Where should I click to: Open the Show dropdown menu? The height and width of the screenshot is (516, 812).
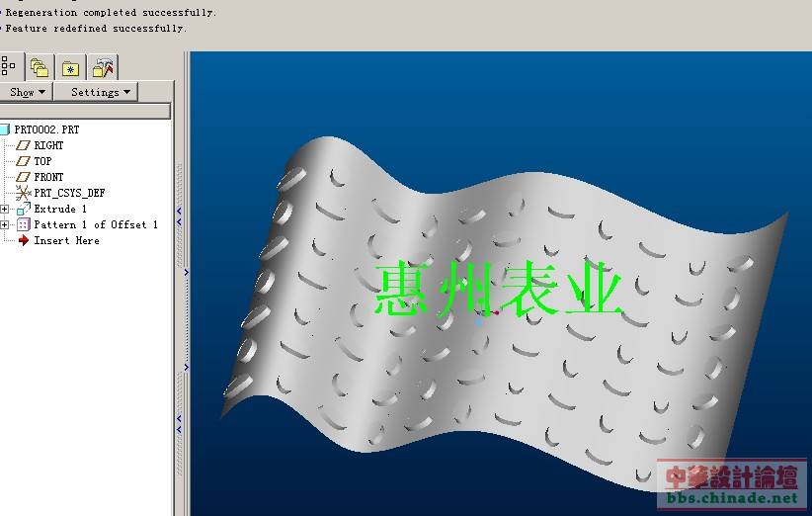26,92
